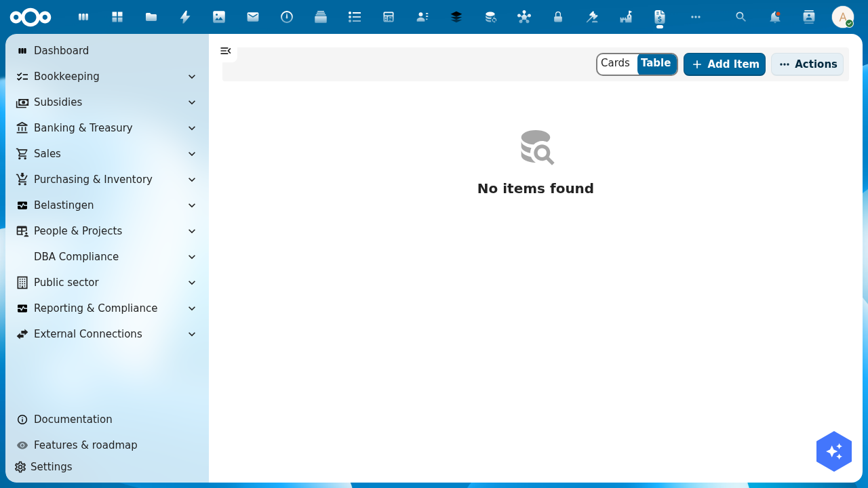Image resolution: width=868 pixels, height=488 pixels.
Task: Open the black stacked layers icon
Action: (456, 17)
